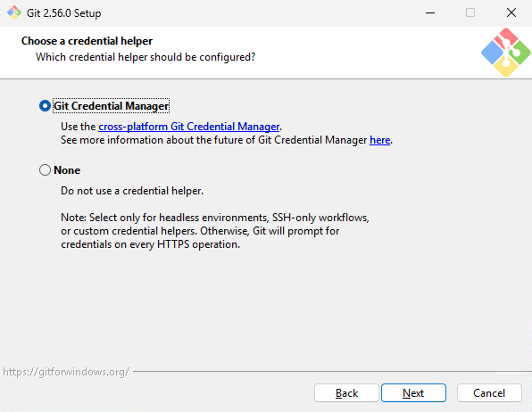Close the Git Setup window
532x412 pixels.
(511, 12)
